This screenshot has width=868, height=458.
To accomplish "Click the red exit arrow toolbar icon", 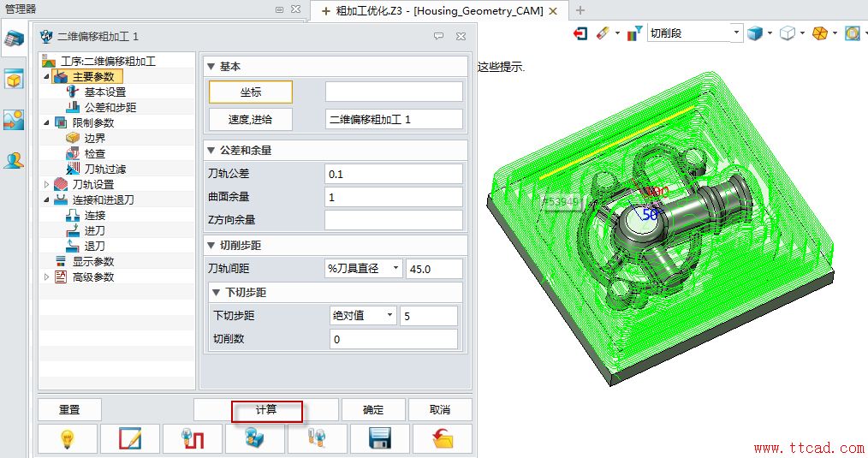I will (580, 33).
